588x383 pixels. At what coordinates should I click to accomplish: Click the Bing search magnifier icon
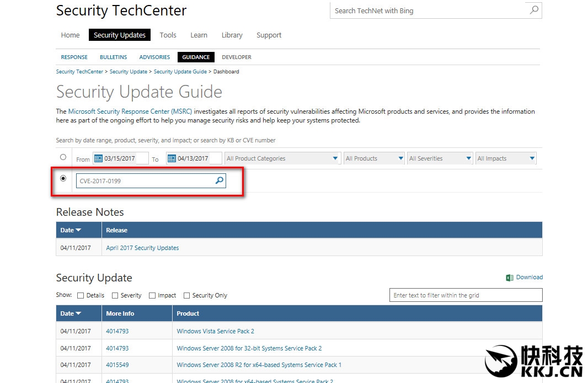(x=533, y=10)
